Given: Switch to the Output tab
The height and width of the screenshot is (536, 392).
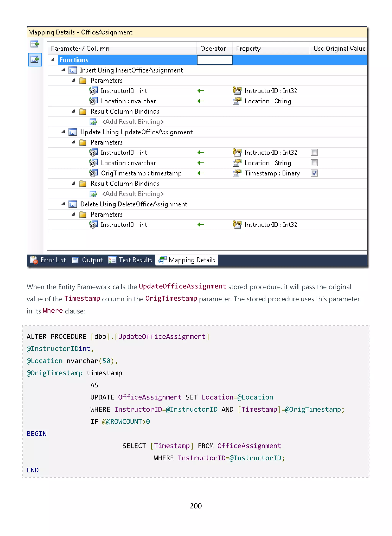Looking at the screenshot, I should pos(87,260).
